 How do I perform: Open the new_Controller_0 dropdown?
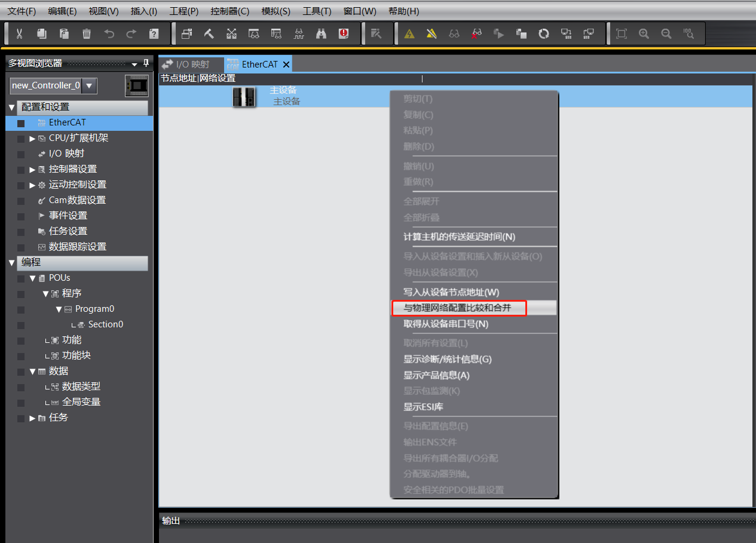tap(89, 85)
